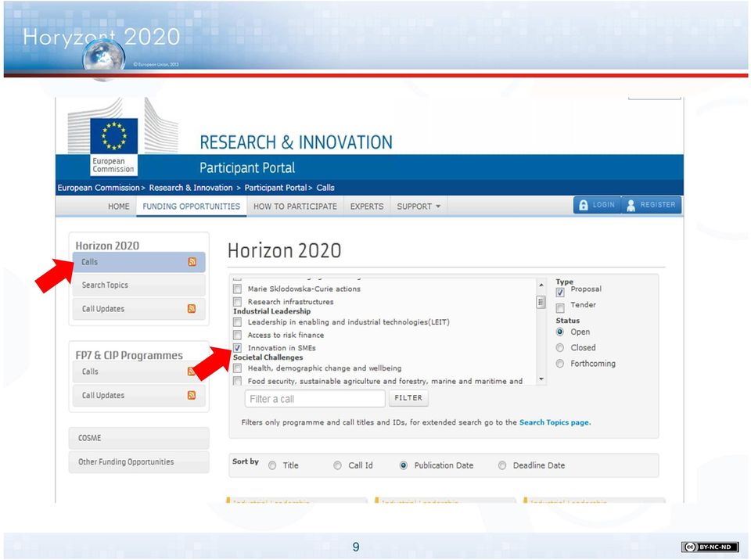Open Call Updates under Horizon 2020

click(x=139, y=309)
